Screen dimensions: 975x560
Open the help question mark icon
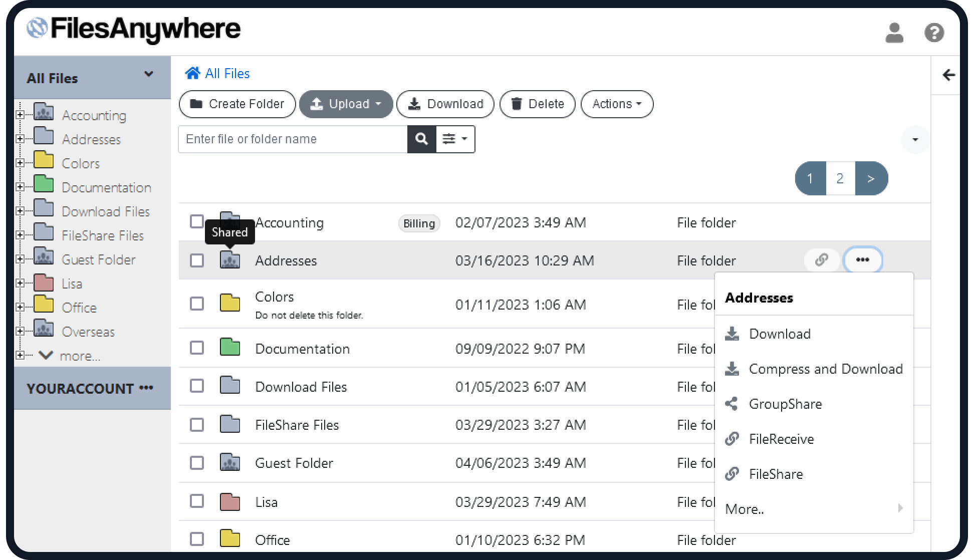(934, 33)
